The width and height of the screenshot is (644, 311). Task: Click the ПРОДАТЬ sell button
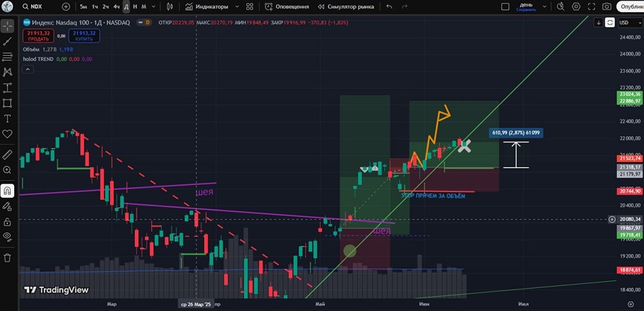click(38, 36)
